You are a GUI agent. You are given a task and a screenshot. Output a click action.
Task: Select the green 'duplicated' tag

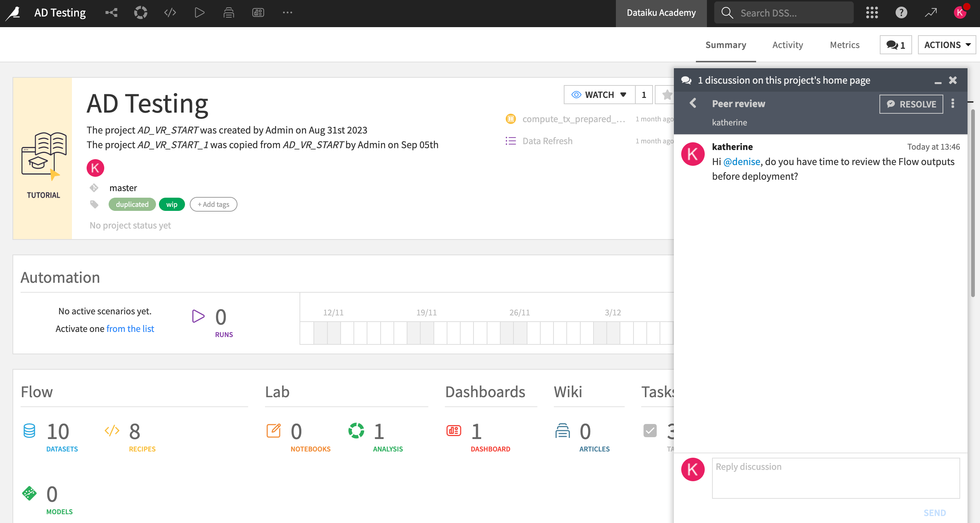click(x=132, y=204)
